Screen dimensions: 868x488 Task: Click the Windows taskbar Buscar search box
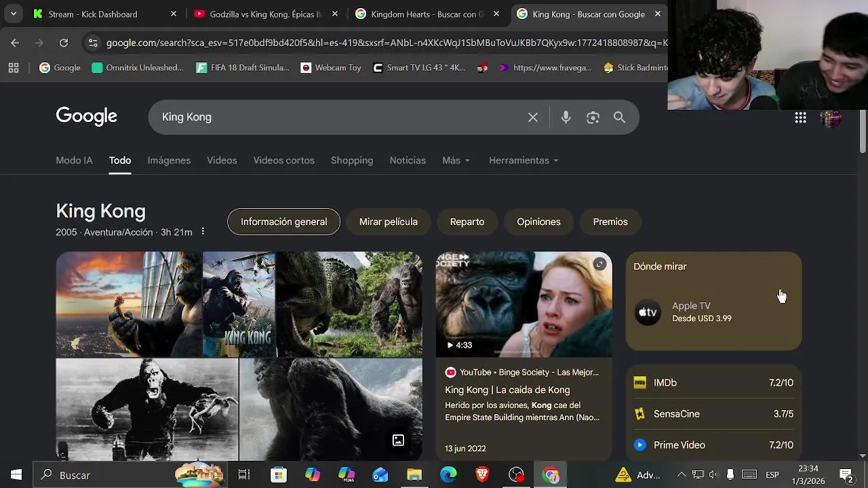tap(129, 475)
